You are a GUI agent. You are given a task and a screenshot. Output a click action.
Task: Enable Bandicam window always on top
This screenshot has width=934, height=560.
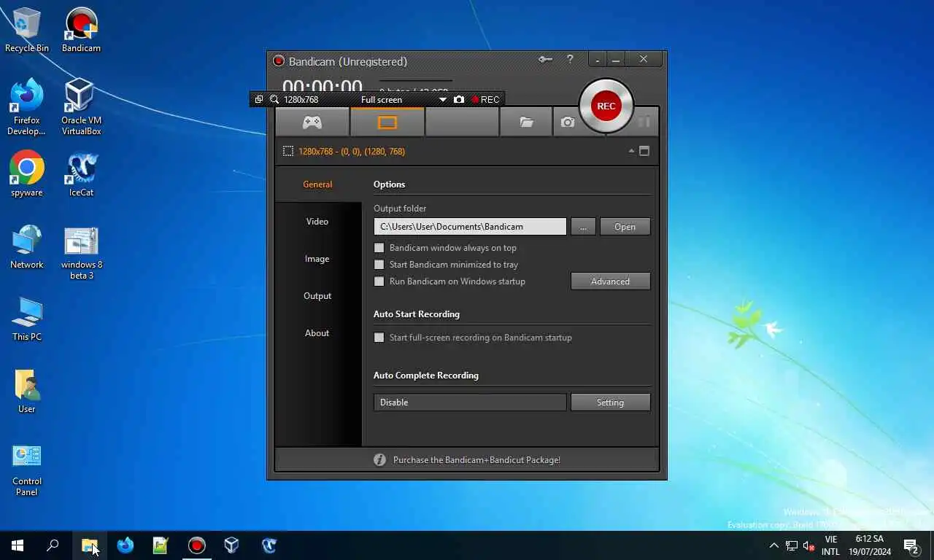point(379,248)
